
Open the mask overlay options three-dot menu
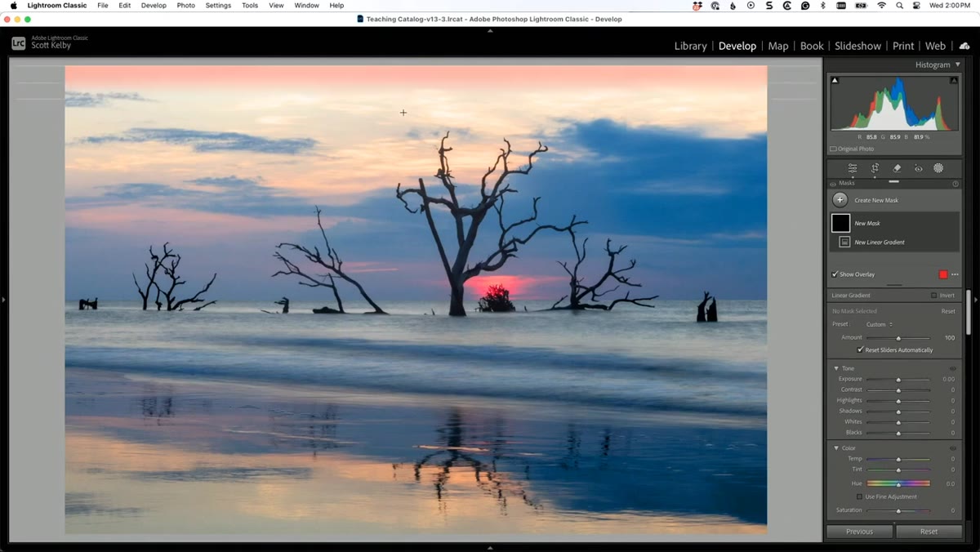pos(955,274)
